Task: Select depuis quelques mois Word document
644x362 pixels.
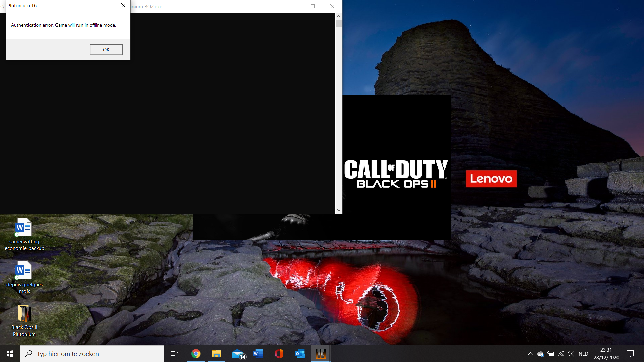Action: 24,277
